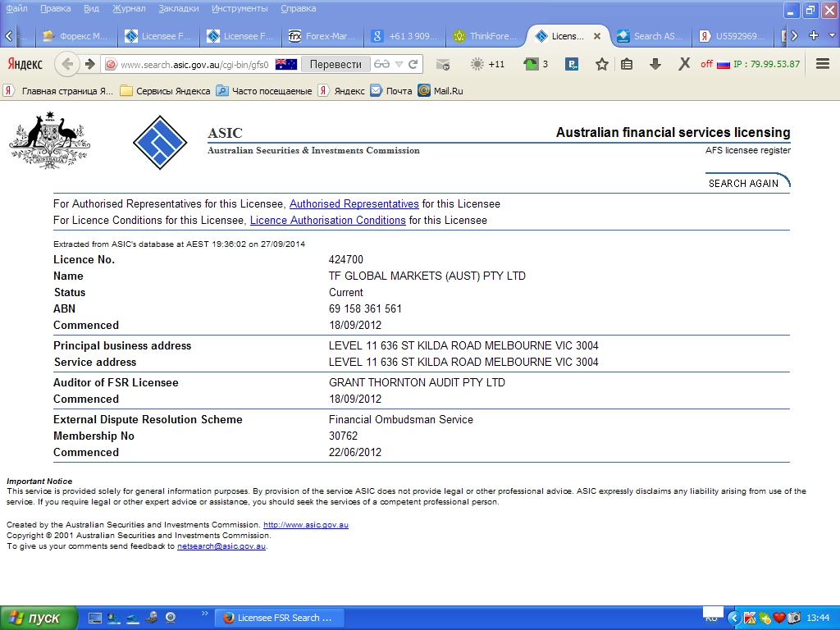The height and width of the screenshot is (630, 840).
Task: Click the Яндекс logo in toolbar
Action: 25,64
